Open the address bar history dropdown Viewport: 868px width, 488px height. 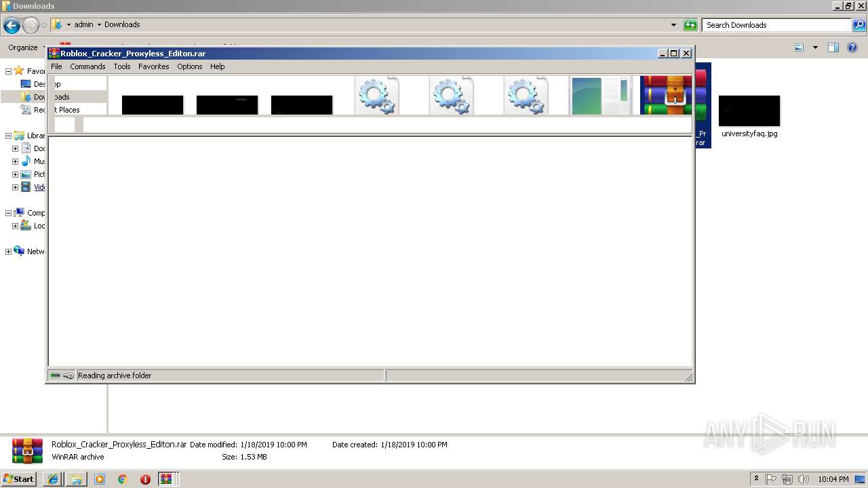pos(673,25)
